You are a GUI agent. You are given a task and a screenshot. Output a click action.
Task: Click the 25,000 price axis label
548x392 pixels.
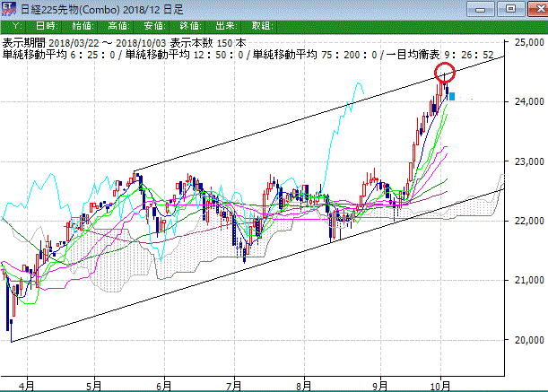(529, 42)
